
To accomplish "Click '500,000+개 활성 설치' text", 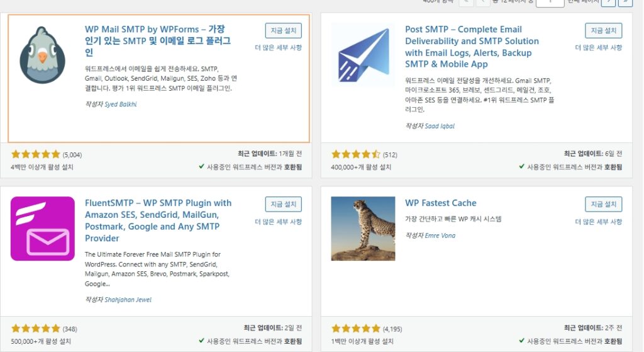I will pos(41,341).
